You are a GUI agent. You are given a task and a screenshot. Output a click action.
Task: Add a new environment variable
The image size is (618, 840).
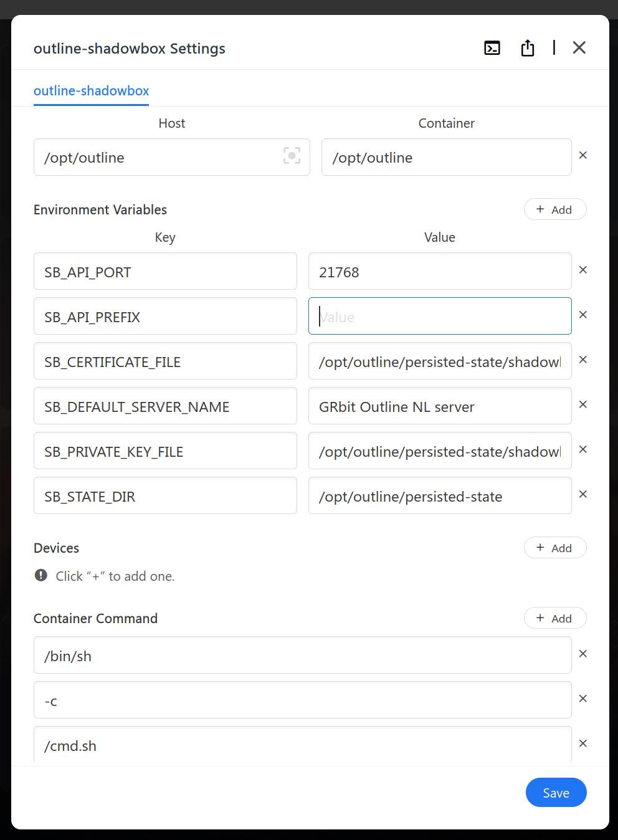point(554,210)
